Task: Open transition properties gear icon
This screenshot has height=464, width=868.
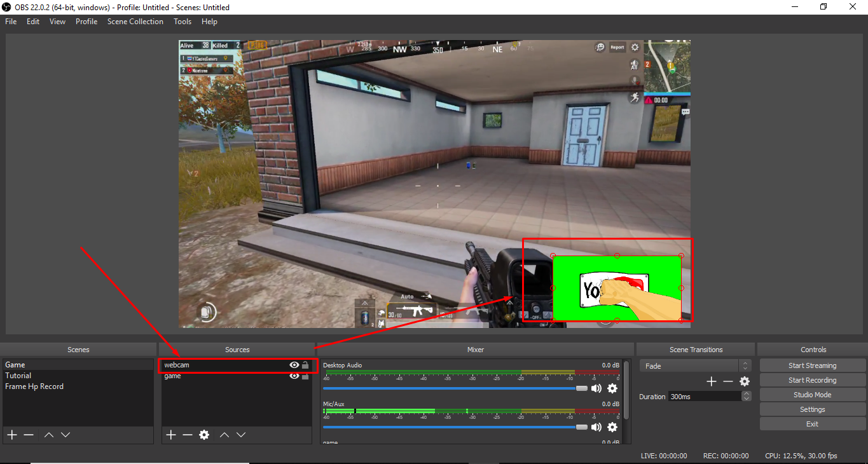Action: [745, 381]
